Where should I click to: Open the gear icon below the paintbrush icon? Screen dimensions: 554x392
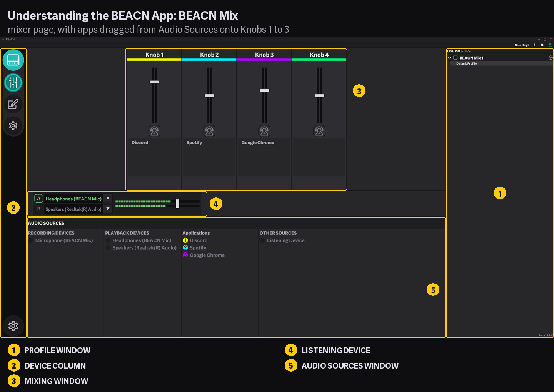[13, 126]
